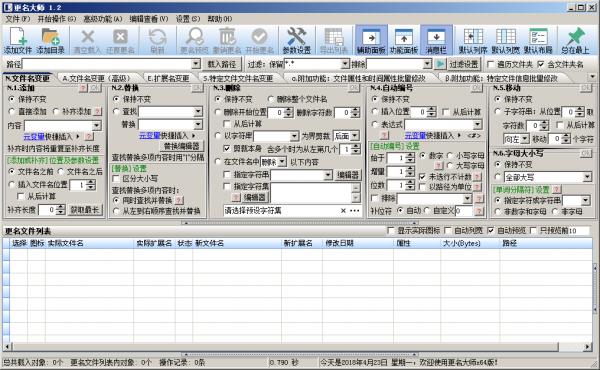Click the ? icon next to 以路径为单位
The width and height of the screenshot is (600, 370).
[477, 187]
